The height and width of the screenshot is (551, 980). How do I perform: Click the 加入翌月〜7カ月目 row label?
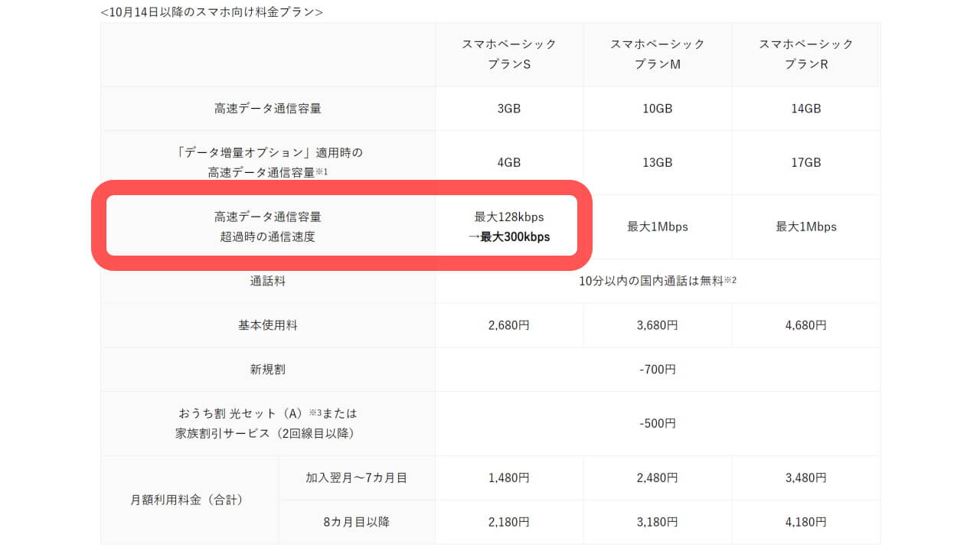[x=356, y=478]
